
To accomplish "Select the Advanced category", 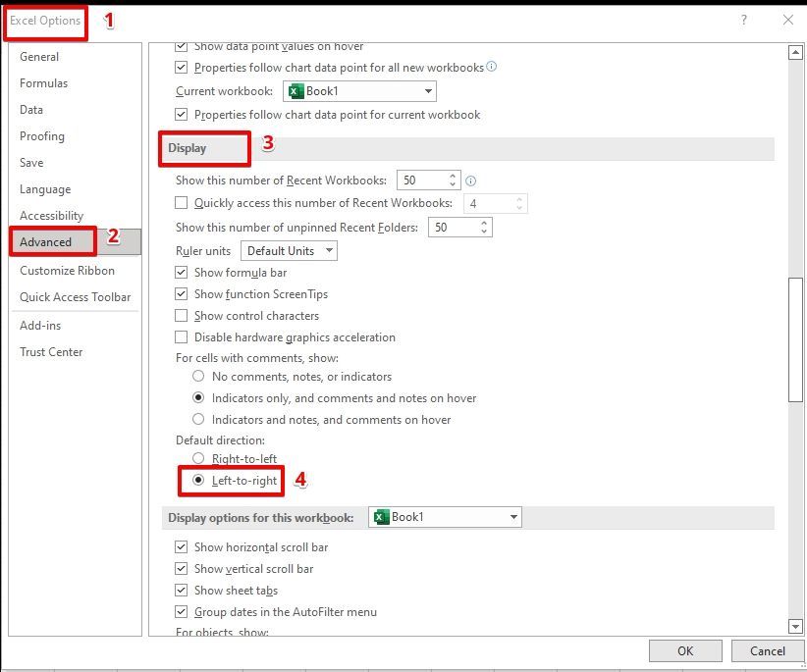I will [x=76, y=242].
